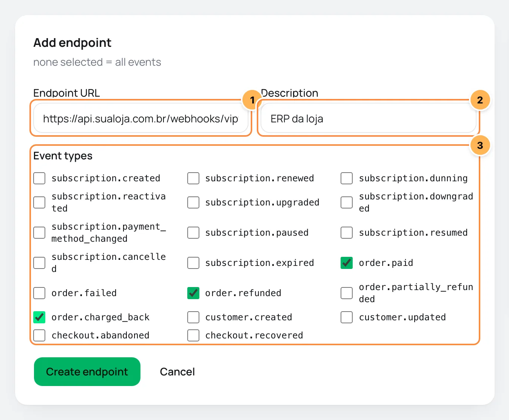Enable subscription.upgraded event
The height and width of the screenshot is (420, 509).
coord(193,202)
